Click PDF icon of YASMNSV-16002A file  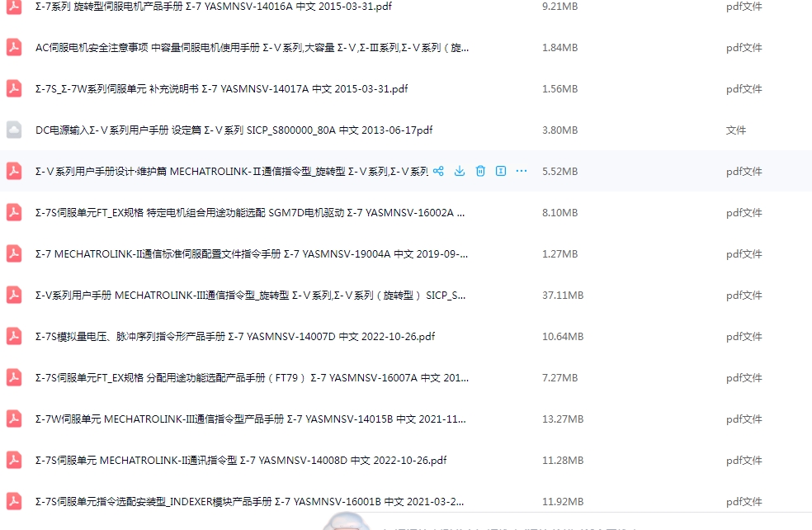pyautogui.click(x=14, y=212)
